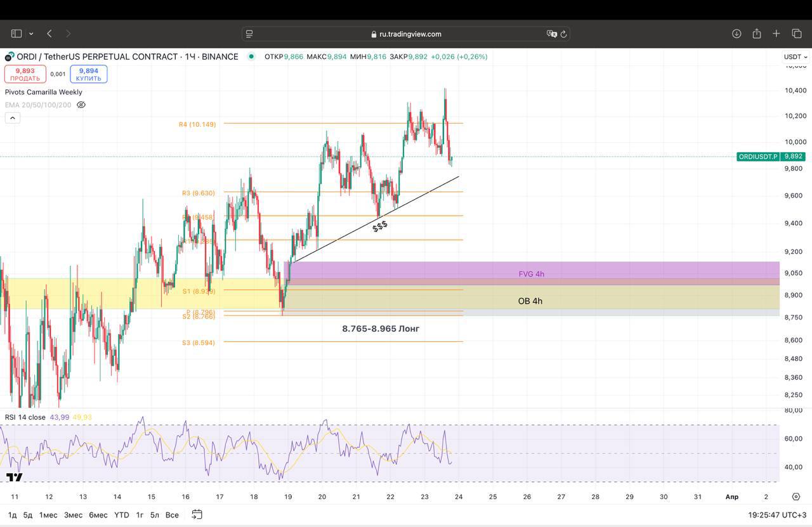Screen dimensions: 812x527
Task: Click the 0,001 spread value
Action: [x=58, y=74]
